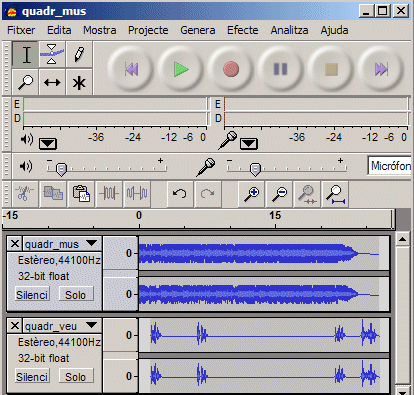Viewport: 414px width, 395px height.
Task: Click the input microphone volume slider handle
Action: click(x=255, y=169)
